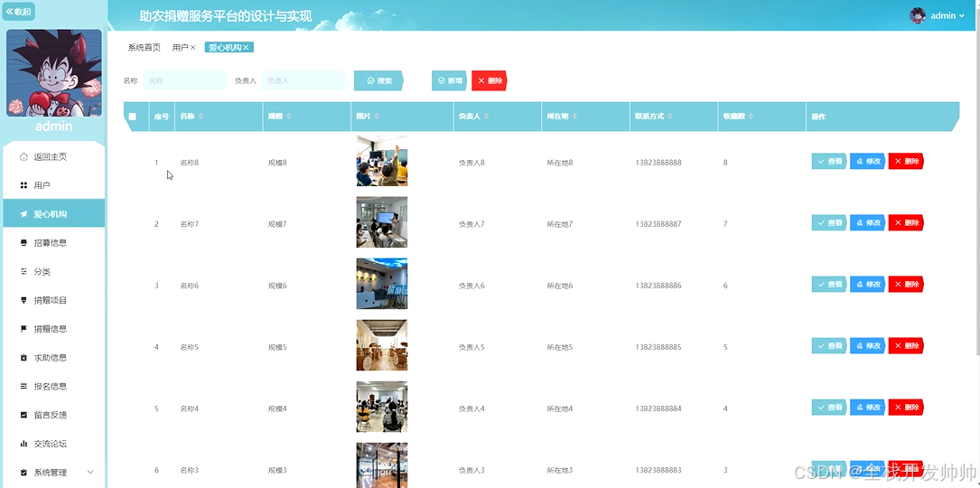Open 招募信息 in the sidebar
The width and height of the screenshot is (980, 488).
click(x=53, y=243)
